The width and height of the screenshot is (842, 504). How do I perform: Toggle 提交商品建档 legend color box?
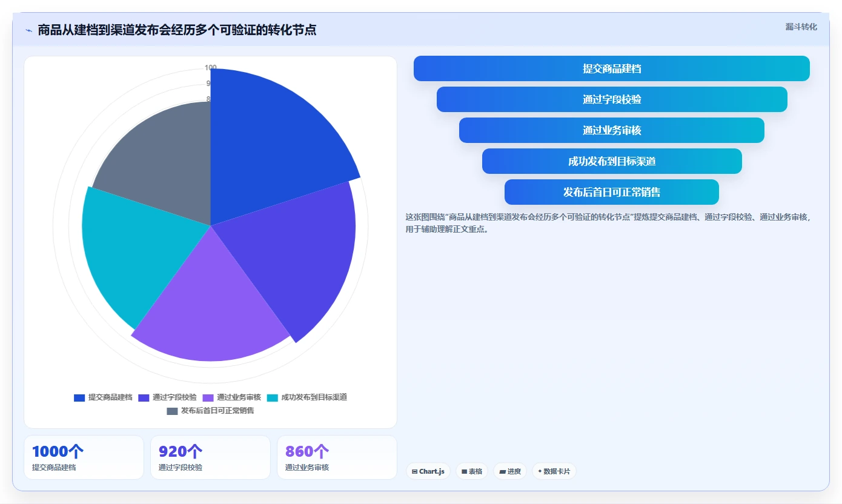[x=79, y=397]
